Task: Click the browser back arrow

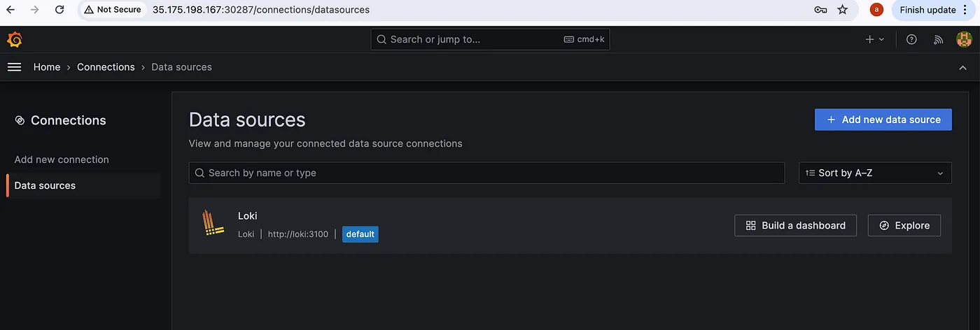Action: [x=10, y=10]
